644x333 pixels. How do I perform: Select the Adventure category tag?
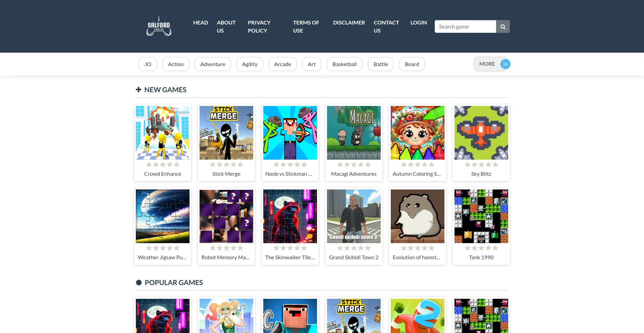click(213, 64)
